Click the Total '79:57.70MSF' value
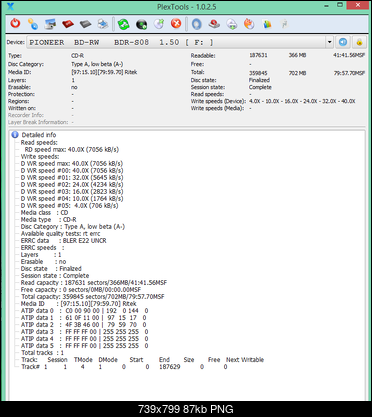372x417 pixels. (x=349, y=73)
